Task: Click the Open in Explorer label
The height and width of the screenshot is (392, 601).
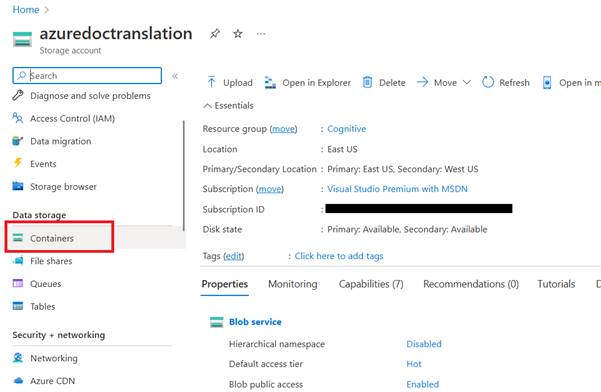Action: coord(316,82)
